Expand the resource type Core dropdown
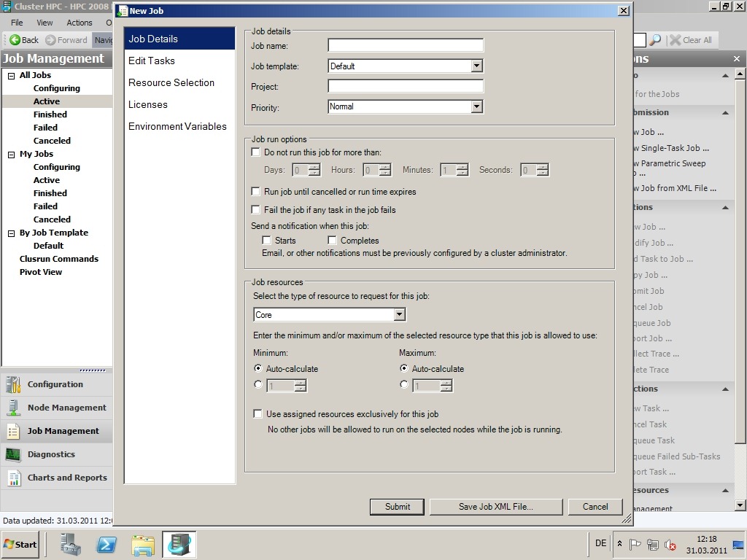The width and height of the screenshot is (747, 560). [x=399, y=315]
